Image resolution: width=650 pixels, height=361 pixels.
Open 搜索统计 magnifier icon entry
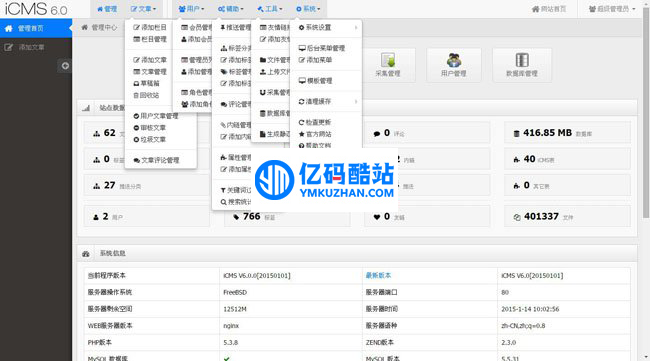tap(235, 202)
